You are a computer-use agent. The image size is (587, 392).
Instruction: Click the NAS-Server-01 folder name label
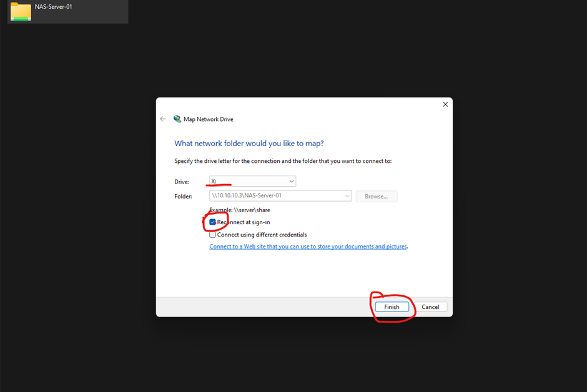(x=54, y=7)
